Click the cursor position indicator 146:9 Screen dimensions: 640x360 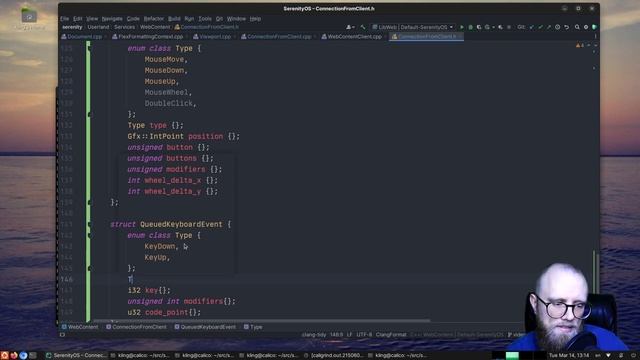coord(336,335)
